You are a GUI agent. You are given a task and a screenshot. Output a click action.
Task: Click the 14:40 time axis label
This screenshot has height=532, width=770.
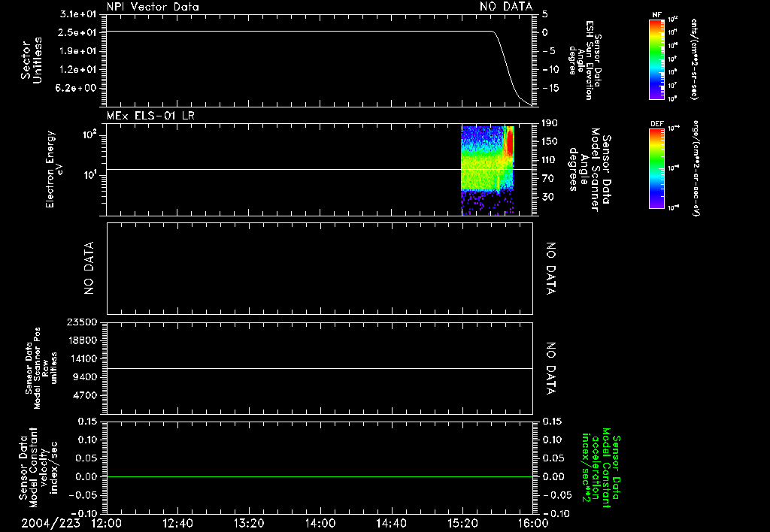tap(391, 523)
